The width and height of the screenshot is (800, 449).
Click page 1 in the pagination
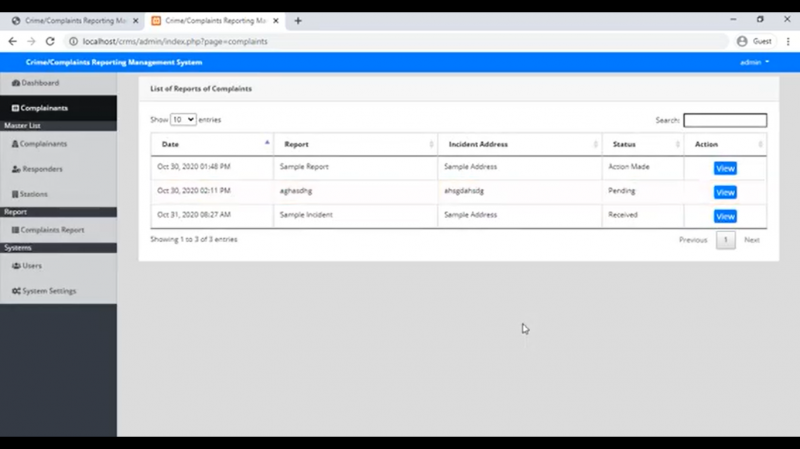[726, 240]
